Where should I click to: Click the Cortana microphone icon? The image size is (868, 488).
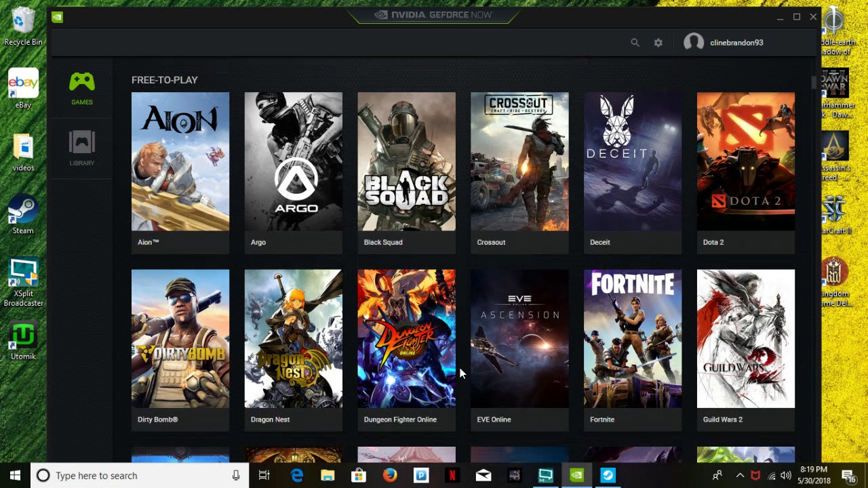tap(236, 476)
